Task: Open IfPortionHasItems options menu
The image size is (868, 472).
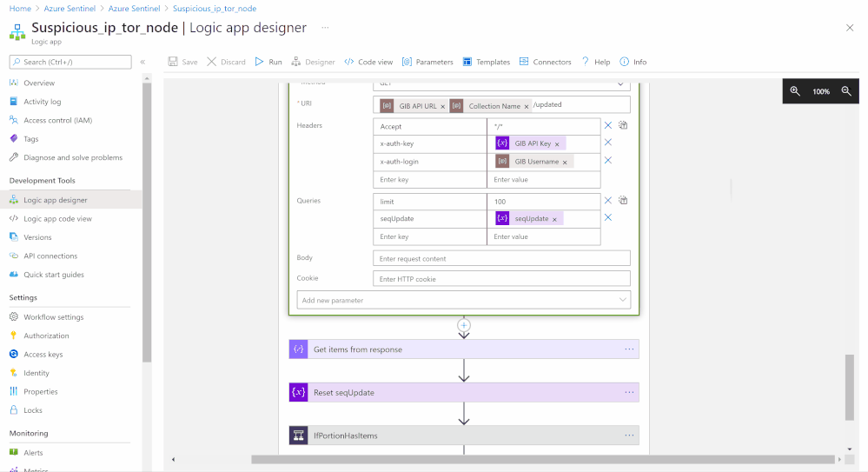Action: [x=629, y=435]
